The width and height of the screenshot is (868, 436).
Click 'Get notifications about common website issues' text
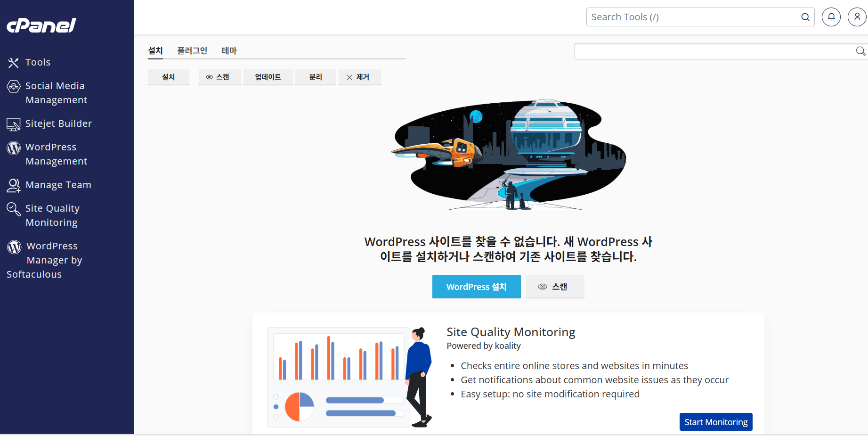[595, 380]
